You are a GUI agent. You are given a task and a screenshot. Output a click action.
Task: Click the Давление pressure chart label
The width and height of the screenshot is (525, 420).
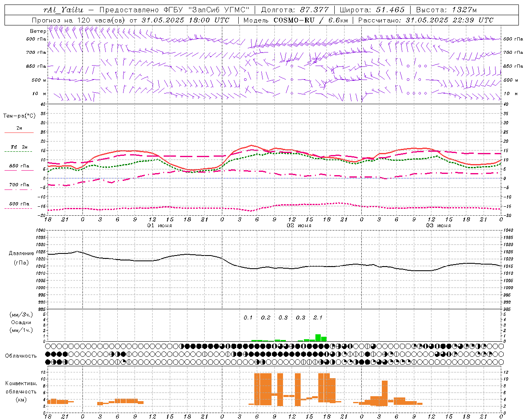(21, 253)
